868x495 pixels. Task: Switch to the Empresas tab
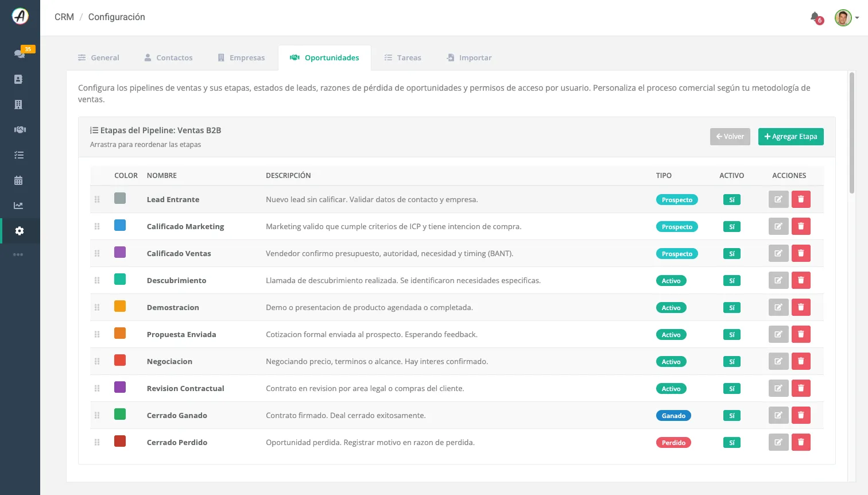(241, 57)
